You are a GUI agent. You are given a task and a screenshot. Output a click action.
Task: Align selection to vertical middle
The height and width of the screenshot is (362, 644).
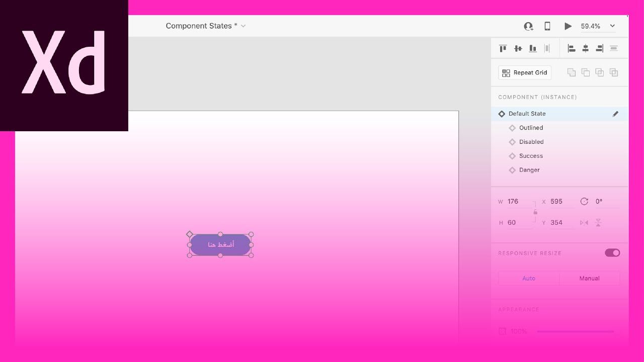click(x=518, y=49)
